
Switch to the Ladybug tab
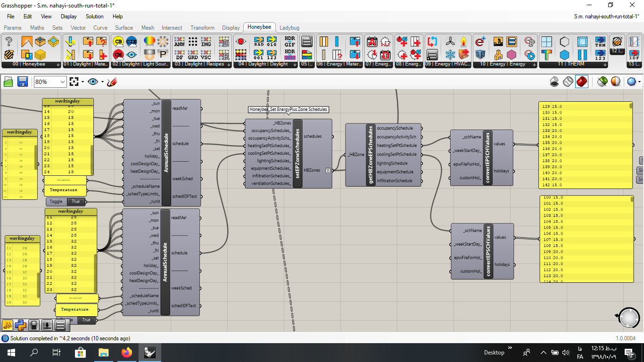coord(289,28)
